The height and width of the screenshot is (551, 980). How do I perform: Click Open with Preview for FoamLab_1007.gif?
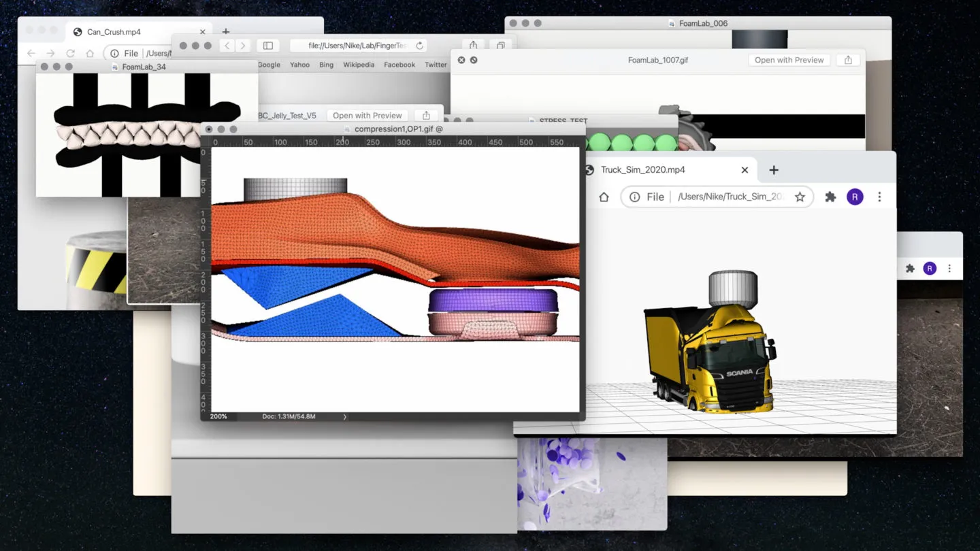pyautogui.click(x=789, y=60)
